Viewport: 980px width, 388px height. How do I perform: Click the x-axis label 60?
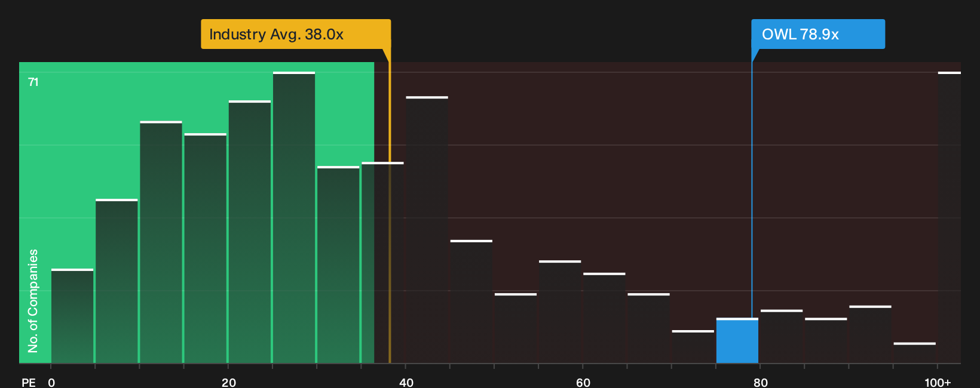[583, 382]
